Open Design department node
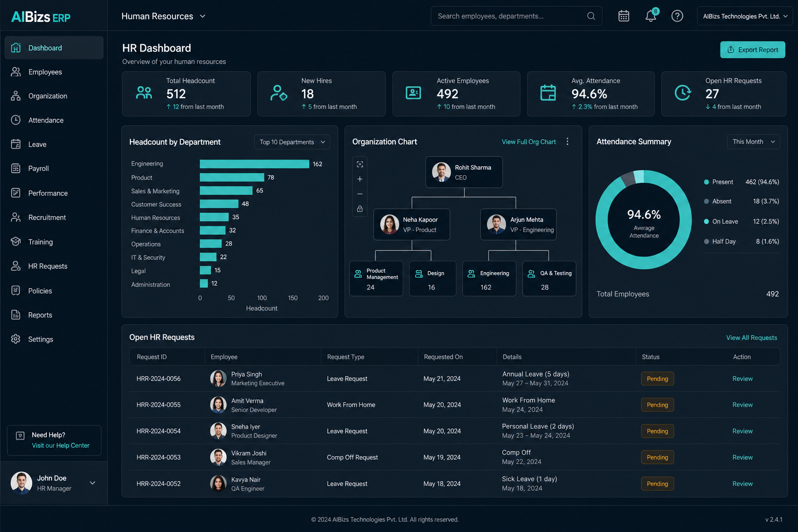798x532 pixels. coord(433,278)
